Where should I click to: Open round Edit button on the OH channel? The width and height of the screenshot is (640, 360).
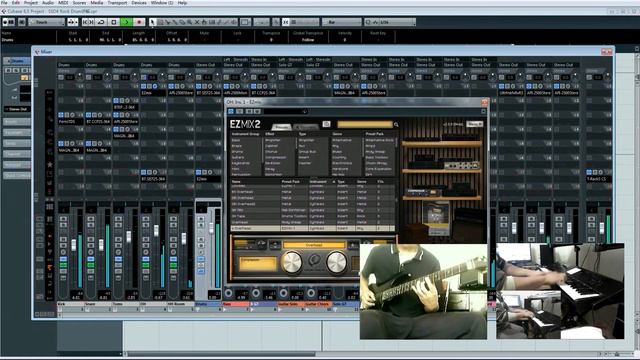point(146,252)
